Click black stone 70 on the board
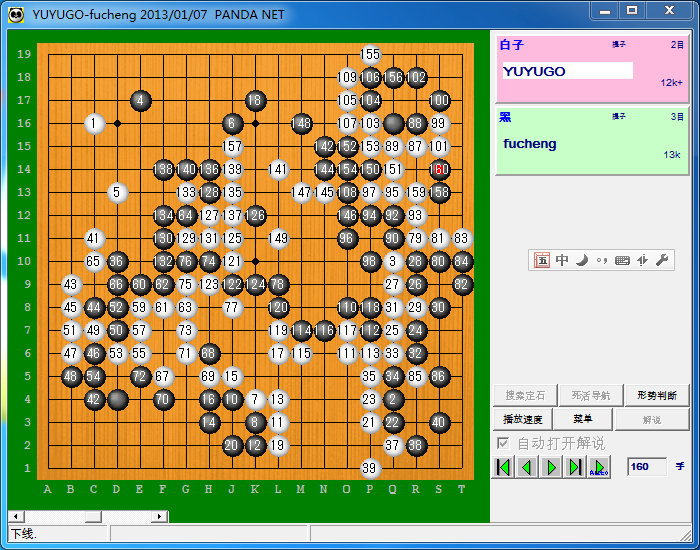700x550 pixels. point(163,399)
